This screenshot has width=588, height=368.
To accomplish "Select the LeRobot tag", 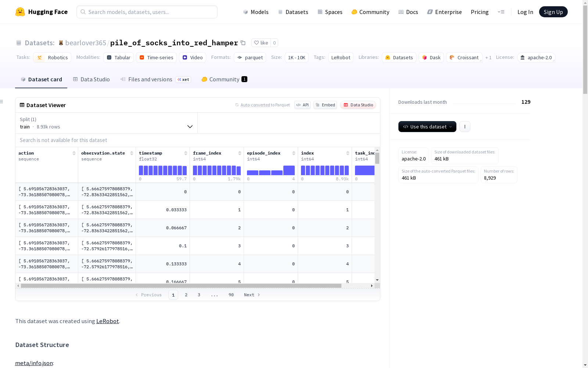I will pos(341,57).
